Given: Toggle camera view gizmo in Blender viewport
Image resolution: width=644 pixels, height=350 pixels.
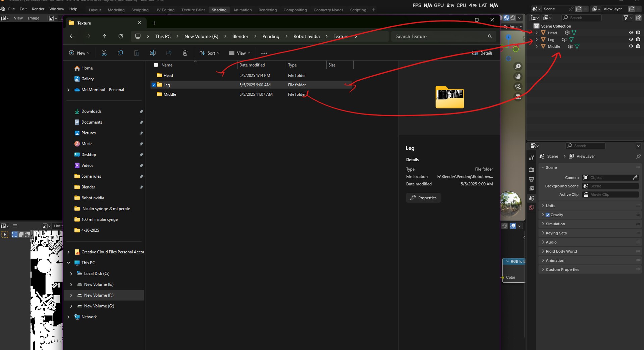Looking at the screenshot, I should pos(518,87).
